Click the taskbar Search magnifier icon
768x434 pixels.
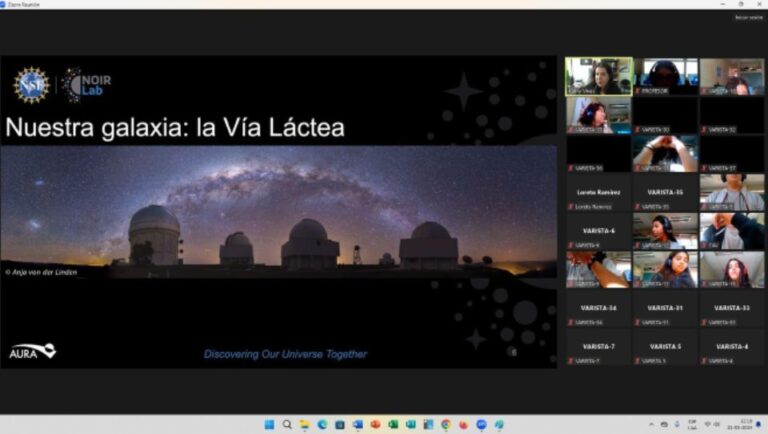point(287,424)
